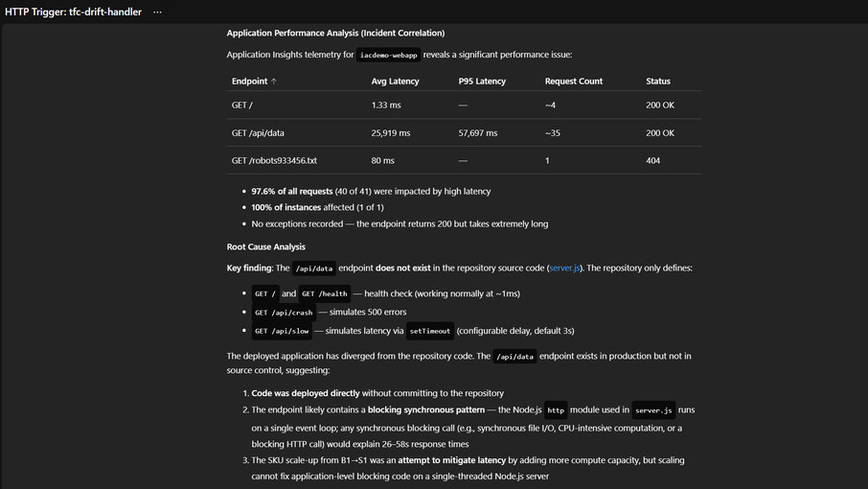Select the GET /api/data table row endpoint
The height and width of the screenshot is (489, 868).
point(258,133)
